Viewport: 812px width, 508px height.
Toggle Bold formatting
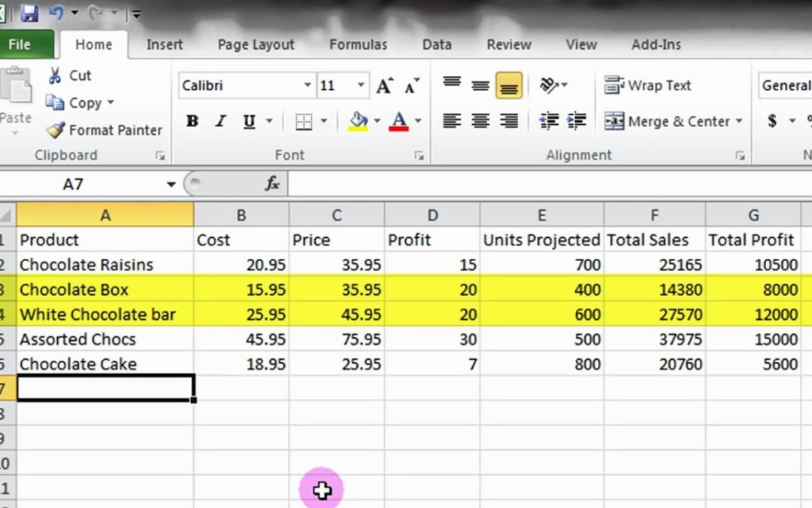point(192,121)
